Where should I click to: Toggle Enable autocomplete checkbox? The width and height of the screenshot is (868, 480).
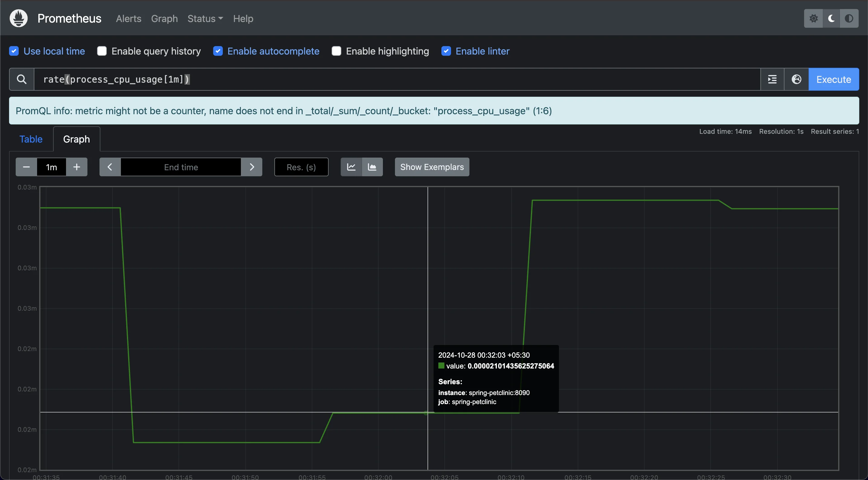(218, 51)
